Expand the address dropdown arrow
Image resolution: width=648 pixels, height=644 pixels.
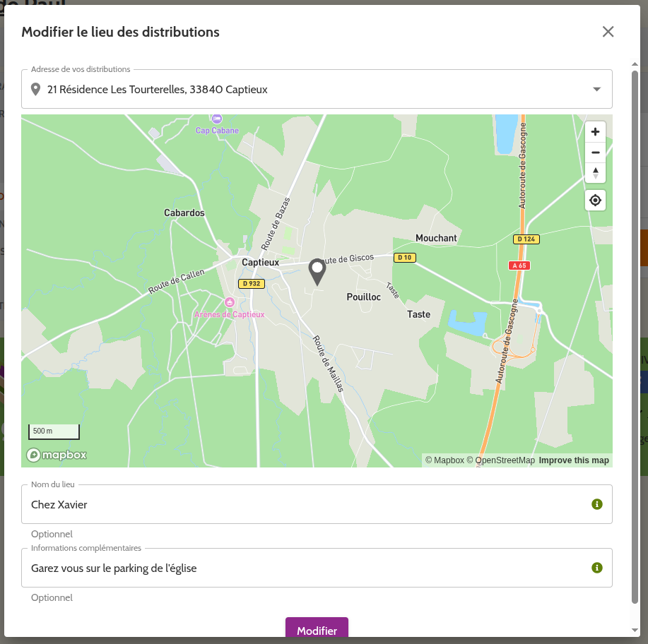[596, 90]
